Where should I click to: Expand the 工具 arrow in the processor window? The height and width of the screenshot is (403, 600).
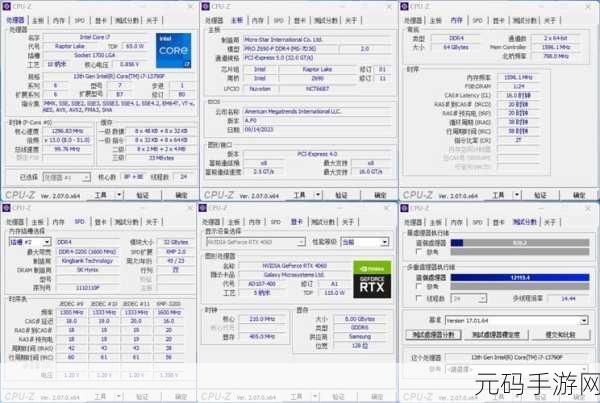coord(119,195)
